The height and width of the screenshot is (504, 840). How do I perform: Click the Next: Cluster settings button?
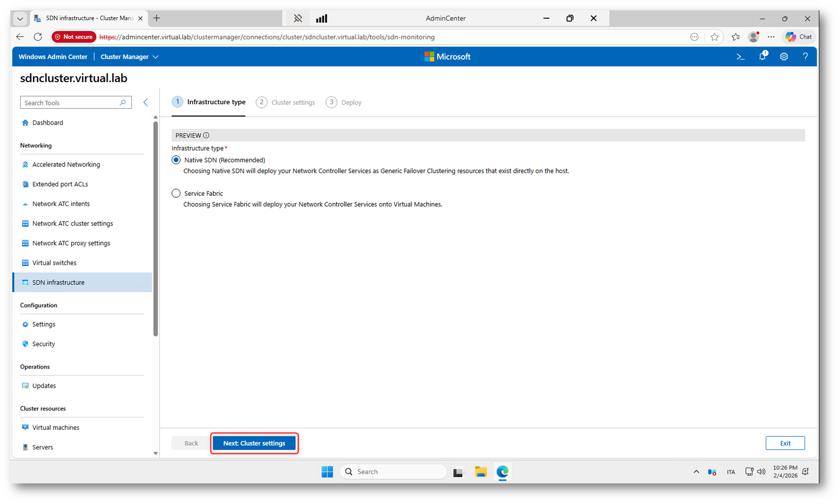click(254, 443)
